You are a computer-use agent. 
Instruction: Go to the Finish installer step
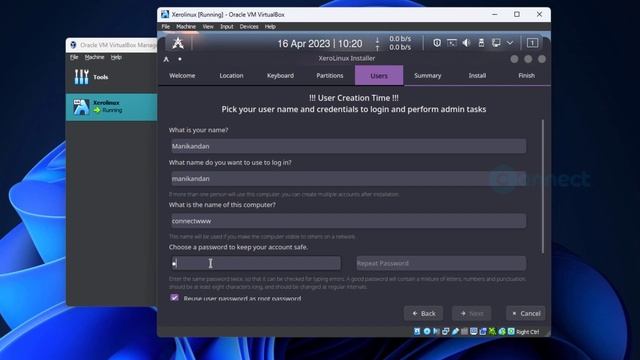pyautogui.click(x=527, y=76)
